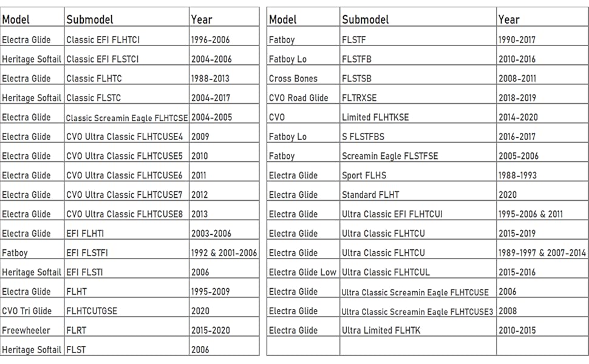589x364 pixels.
Task: Select the FLHTCUTGSE submodel cell
Action: 92,311
